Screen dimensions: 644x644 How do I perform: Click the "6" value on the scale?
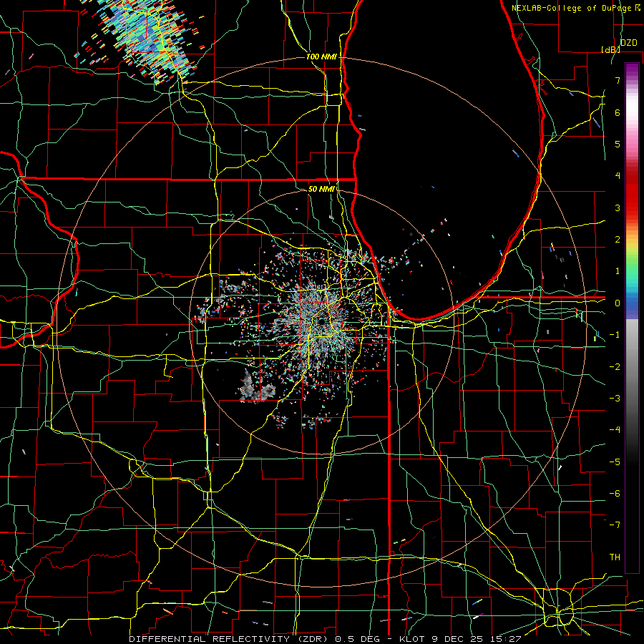pyautogui.click(x=618, y=112)
